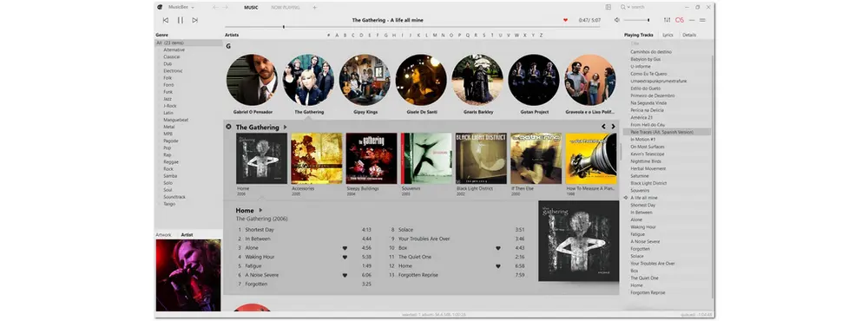Toggle the heart on track 12 Home

(497, 266)
